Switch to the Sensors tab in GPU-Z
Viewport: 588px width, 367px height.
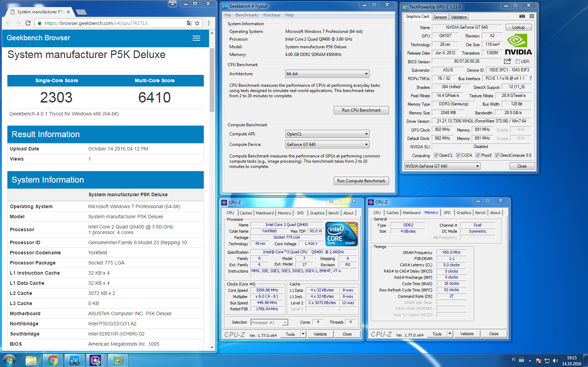(x=440, y=17)
